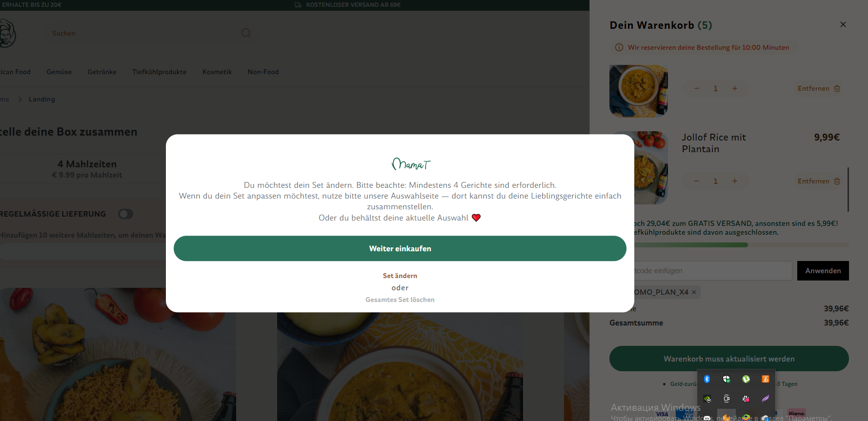
Task: Open uTorrent tray icon
Action: tap(746, 379)
